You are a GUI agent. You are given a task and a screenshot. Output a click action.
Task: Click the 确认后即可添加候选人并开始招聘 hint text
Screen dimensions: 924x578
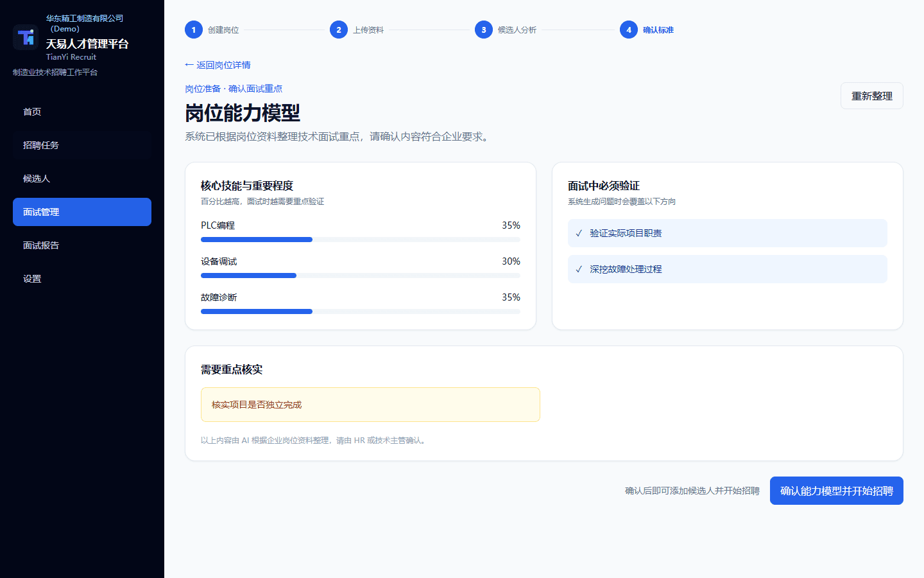(x=692, y=491)
